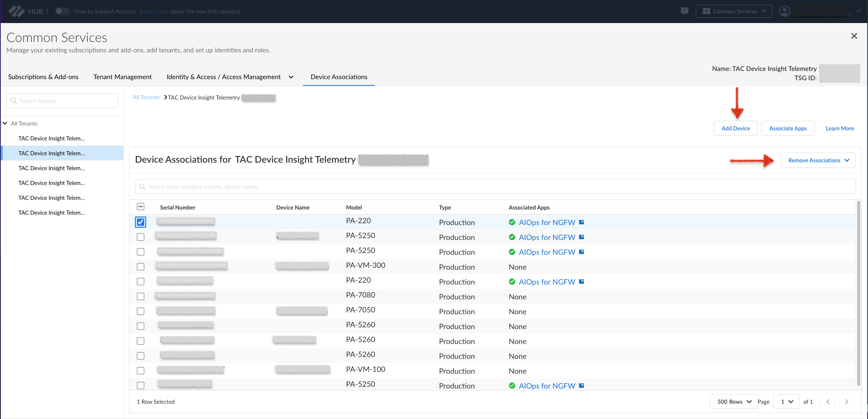Open the 500 Rows page size dropdown

pos(733,402)
